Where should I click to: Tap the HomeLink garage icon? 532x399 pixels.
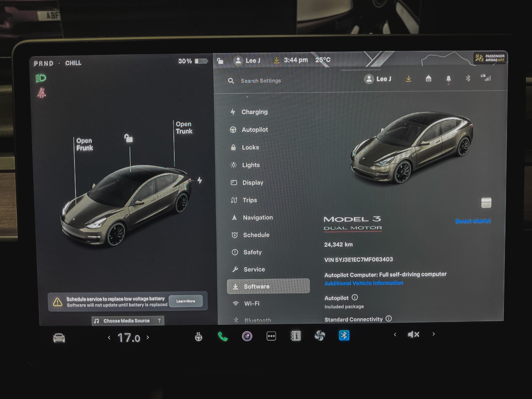tap(429, 79)
